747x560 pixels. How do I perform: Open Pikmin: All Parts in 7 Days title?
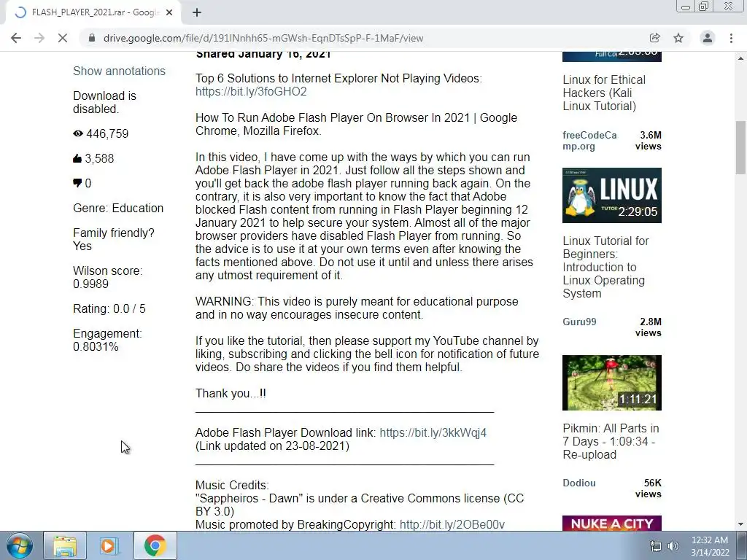click(x=611, y=441)
